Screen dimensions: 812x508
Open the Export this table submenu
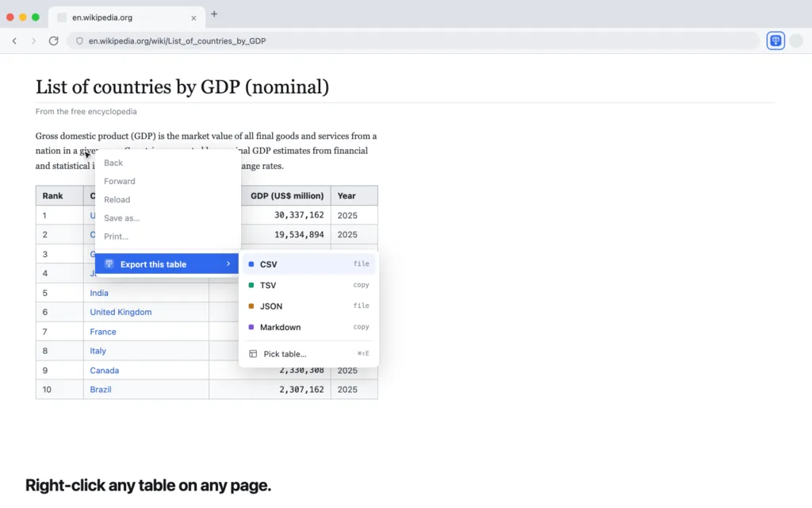point(167,264)
